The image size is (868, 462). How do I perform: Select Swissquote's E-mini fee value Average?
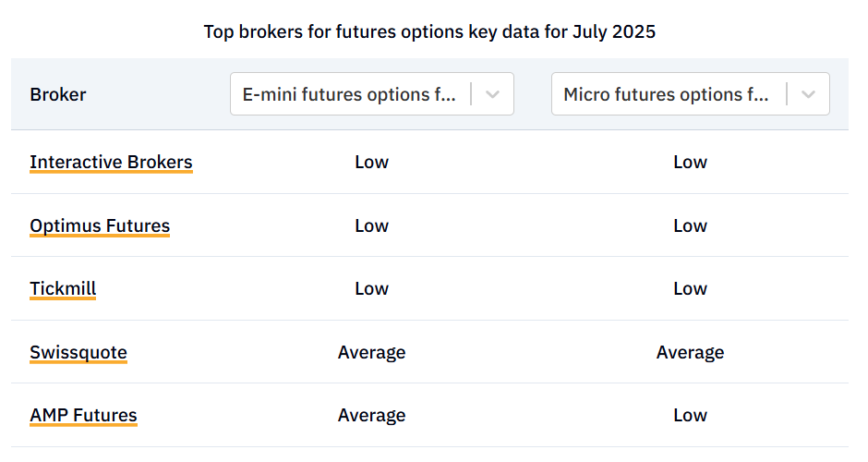tap(371, 352)
